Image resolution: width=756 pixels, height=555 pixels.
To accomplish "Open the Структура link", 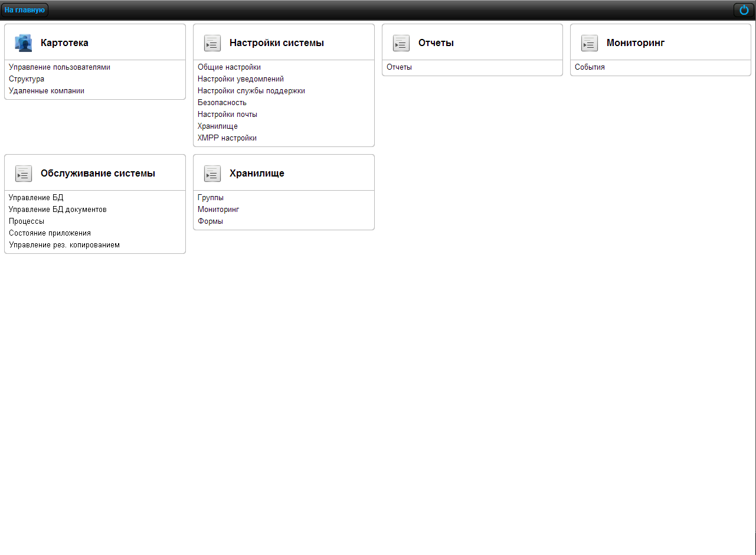I will point(27,79).
